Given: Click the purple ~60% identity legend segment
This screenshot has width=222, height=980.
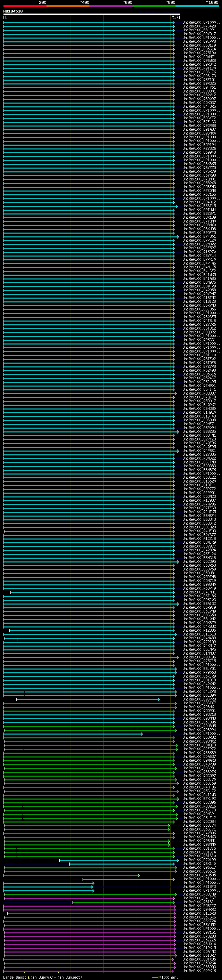Looking at the screenshot, I should tap(111, 6).
